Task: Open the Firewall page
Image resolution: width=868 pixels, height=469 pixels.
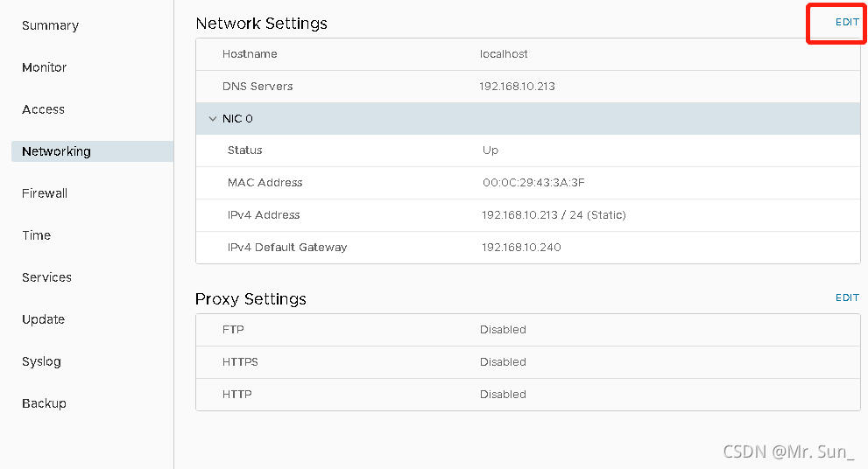Action: [x=45, y=193]
